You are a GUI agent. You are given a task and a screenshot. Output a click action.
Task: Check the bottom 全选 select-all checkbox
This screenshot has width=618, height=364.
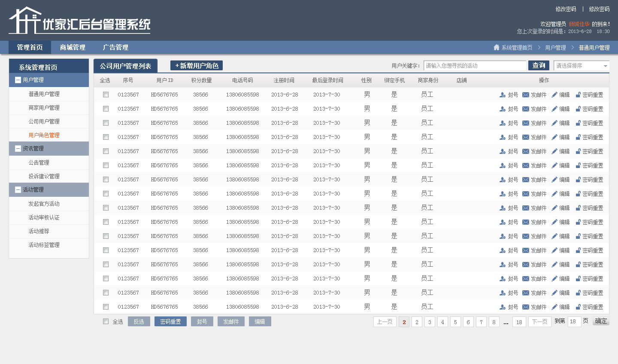pos(106,321)
